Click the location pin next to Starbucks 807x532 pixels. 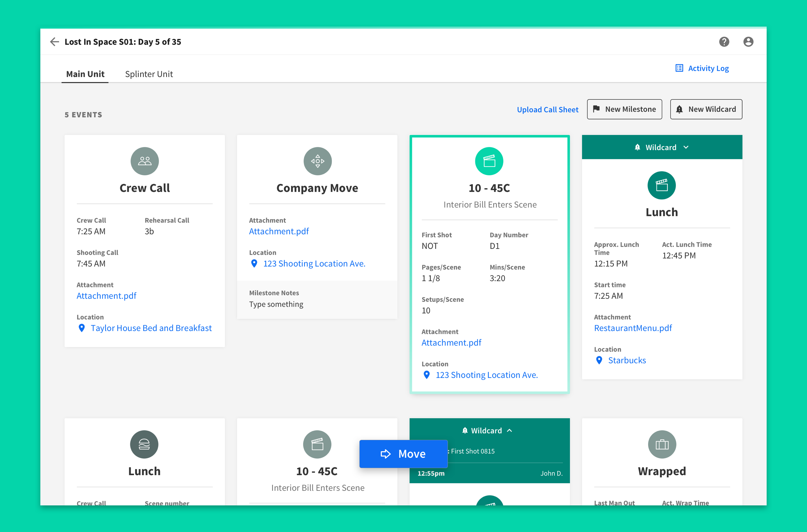click(x=599, y=360)
